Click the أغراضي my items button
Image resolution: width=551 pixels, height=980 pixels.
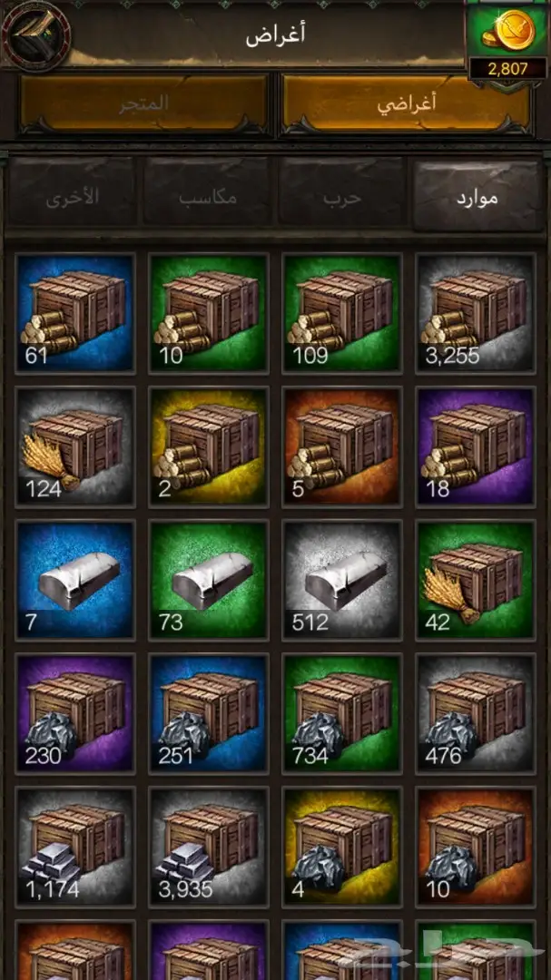[407, 103]
